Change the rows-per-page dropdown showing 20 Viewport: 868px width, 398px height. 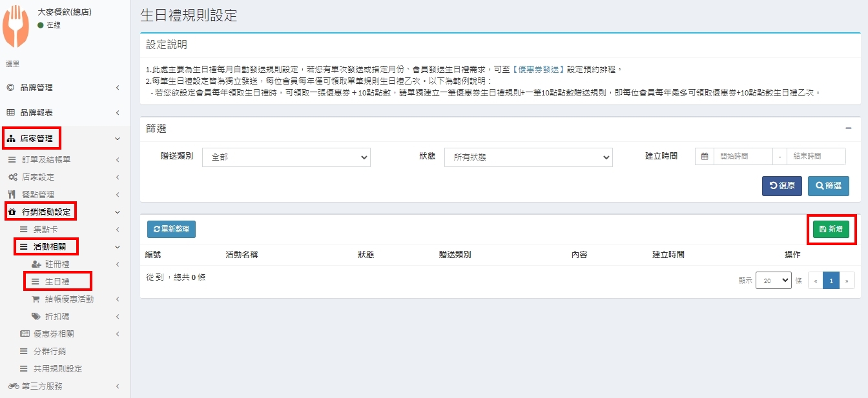(x=773, y=280)
